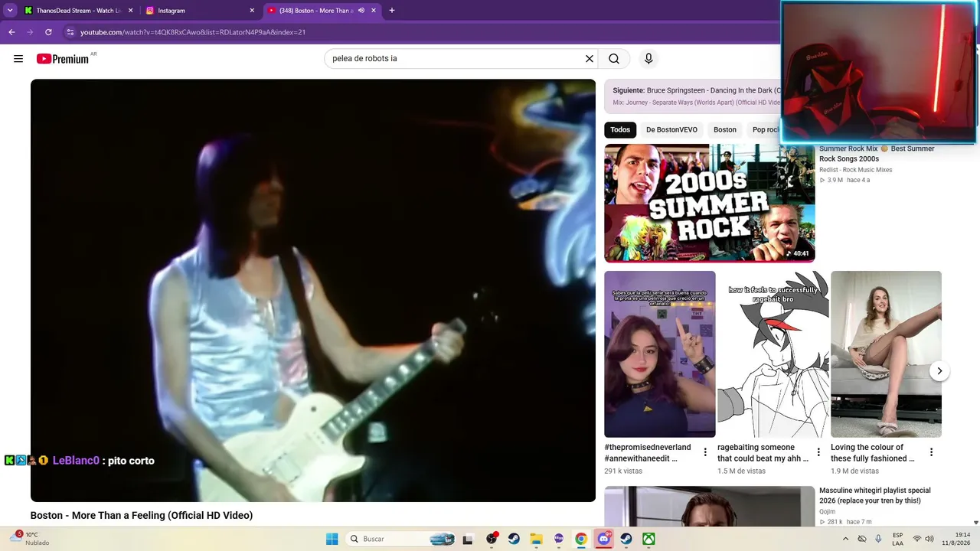
Task: Play the fully fashioned short thumbnail
Action: coord(887,354)
